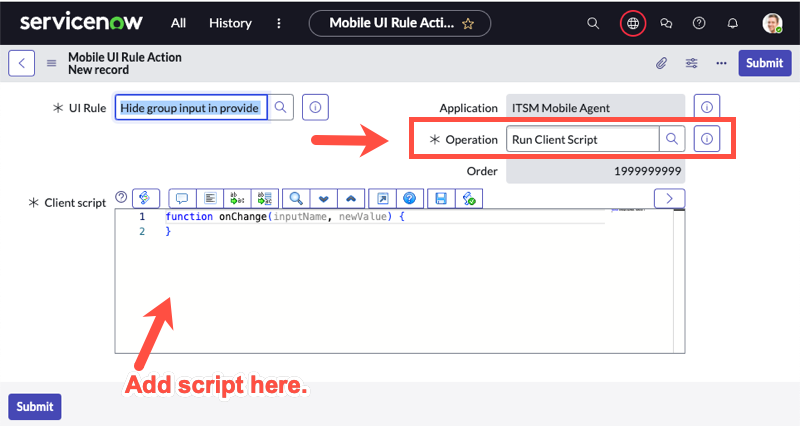Open Client script field help icon
Image resolution: width=800 pixels, height=426 pixels.
click(x=121, y=197)
